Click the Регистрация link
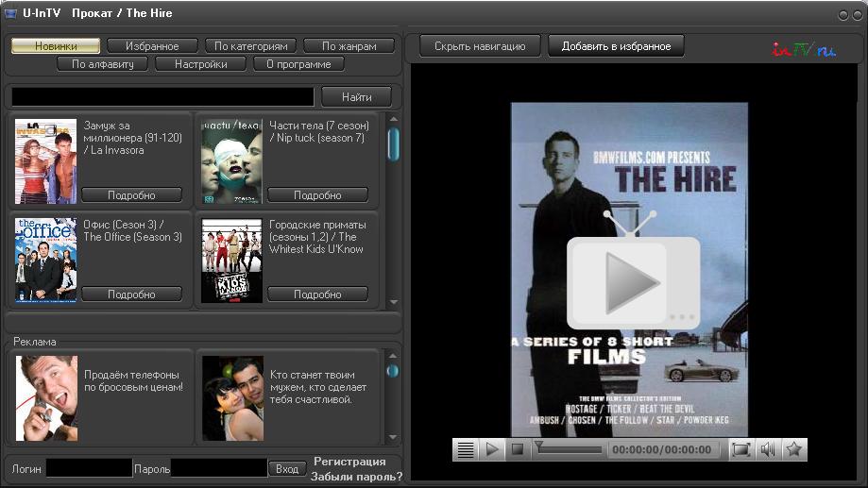This screenshot has height=488, width=868. click(349, 462)
